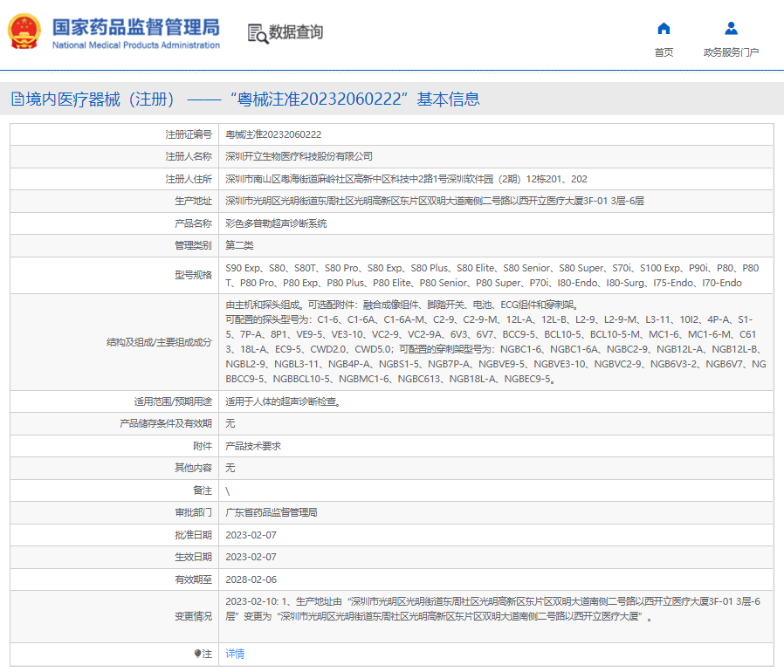784x672 pixels.
Task: Click the 适用范围/预期用途 label
Action: pyautogui.click(x=173, y=401)
